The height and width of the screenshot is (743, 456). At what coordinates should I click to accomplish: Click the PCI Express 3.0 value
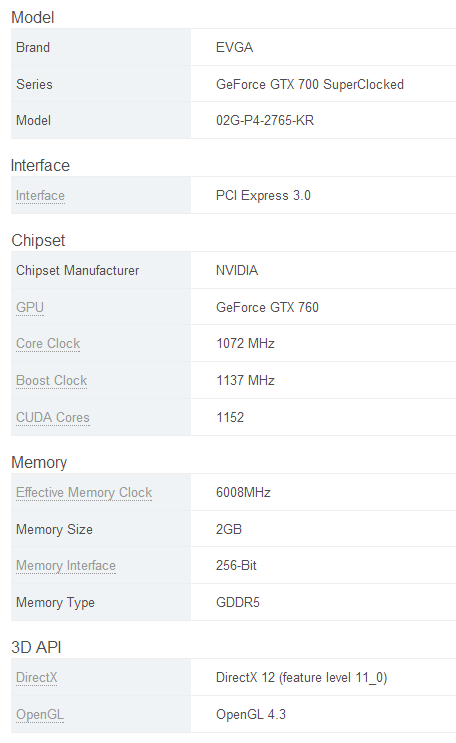point(263,196)
